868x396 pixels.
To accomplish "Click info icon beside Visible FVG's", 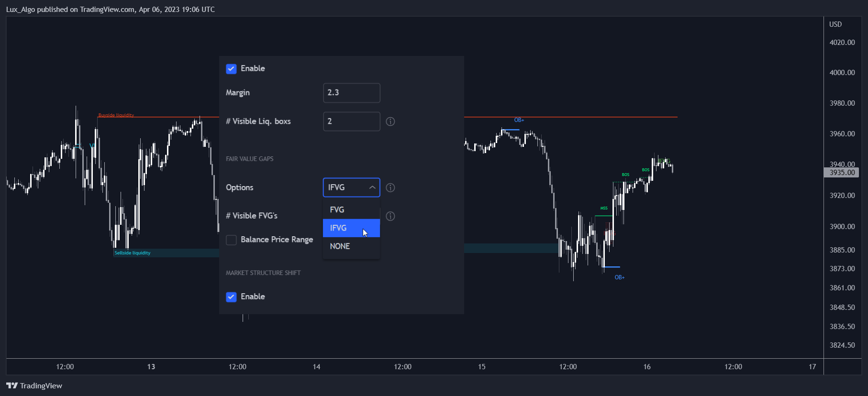I will pyautogui.click(x=390, y=216).
